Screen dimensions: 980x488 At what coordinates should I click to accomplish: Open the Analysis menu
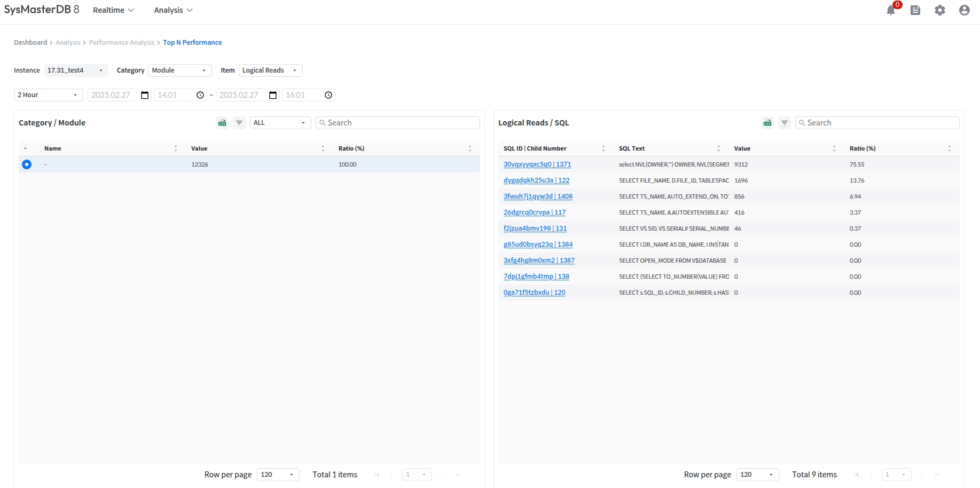tap(173, 10)
